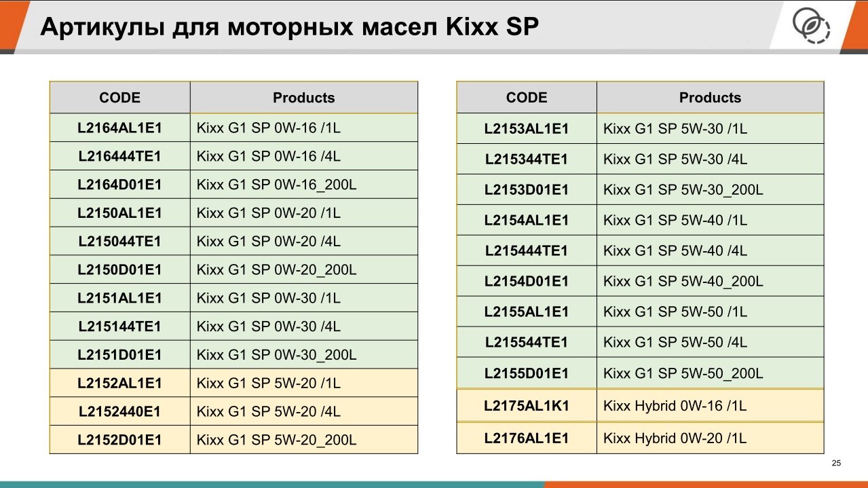This screenshot has width=868, height=488.
Task: Select code cell L2152440E1
Action: pos(120,412)
